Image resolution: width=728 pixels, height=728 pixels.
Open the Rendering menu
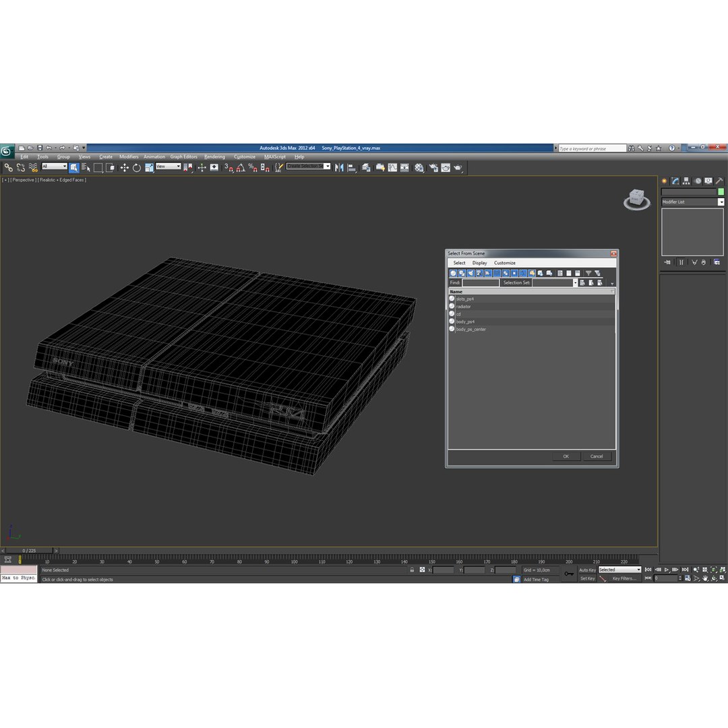(x=214, y=157)
